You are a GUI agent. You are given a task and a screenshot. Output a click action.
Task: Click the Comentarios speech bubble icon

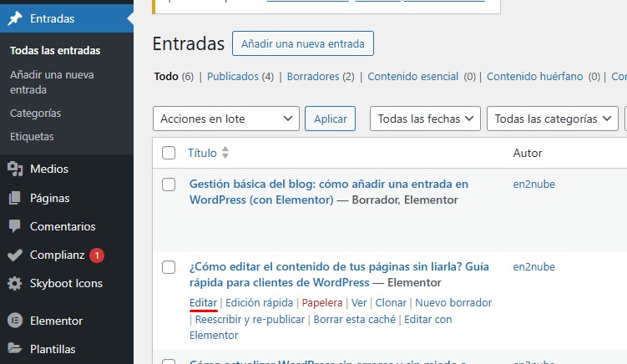[15, 226]
